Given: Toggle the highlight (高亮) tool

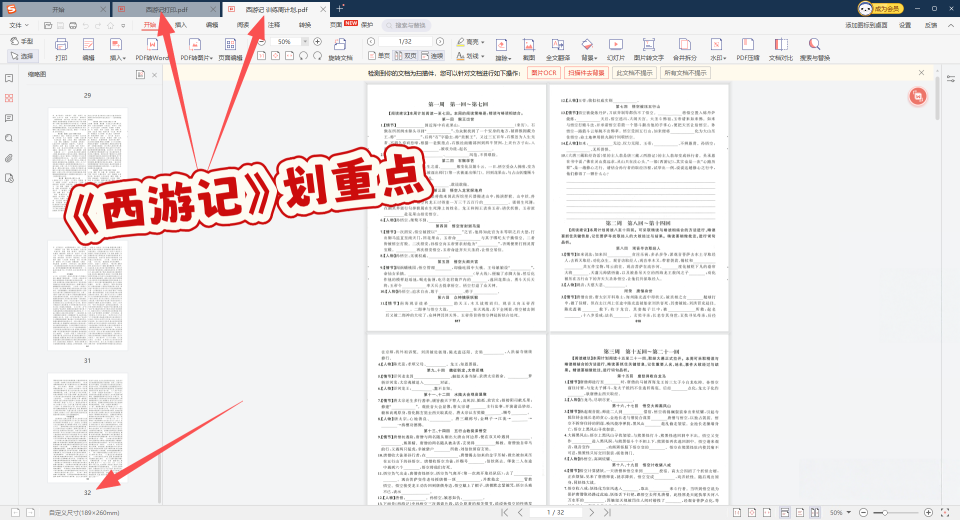Looking at the screenshot, I should tap(468, 42).
